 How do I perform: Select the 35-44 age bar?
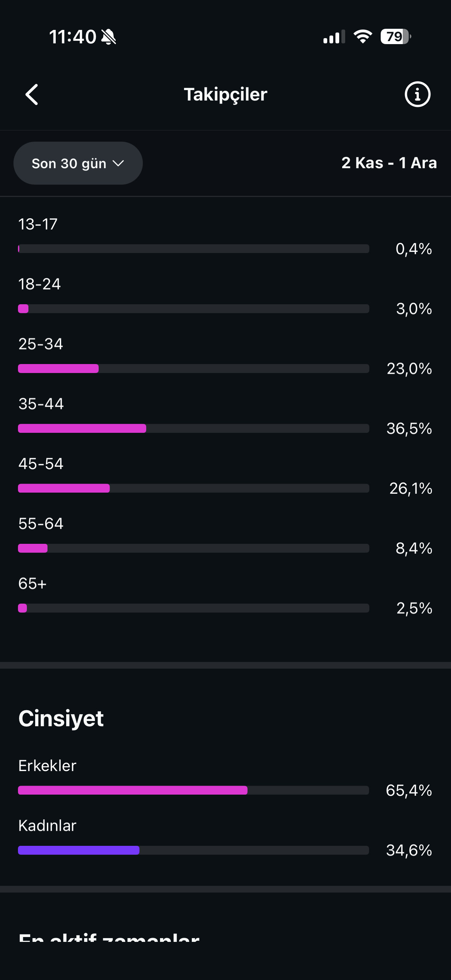193,428
